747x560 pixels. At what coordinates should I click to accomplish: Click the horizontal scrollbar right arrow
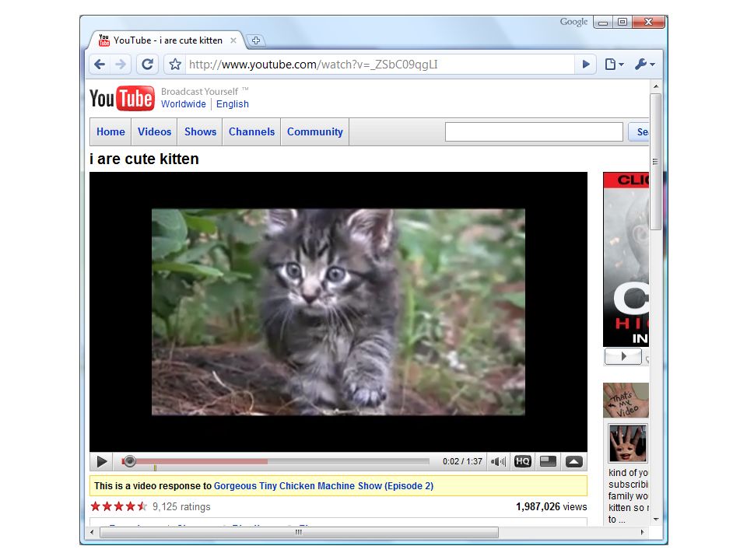coord(642,532)
